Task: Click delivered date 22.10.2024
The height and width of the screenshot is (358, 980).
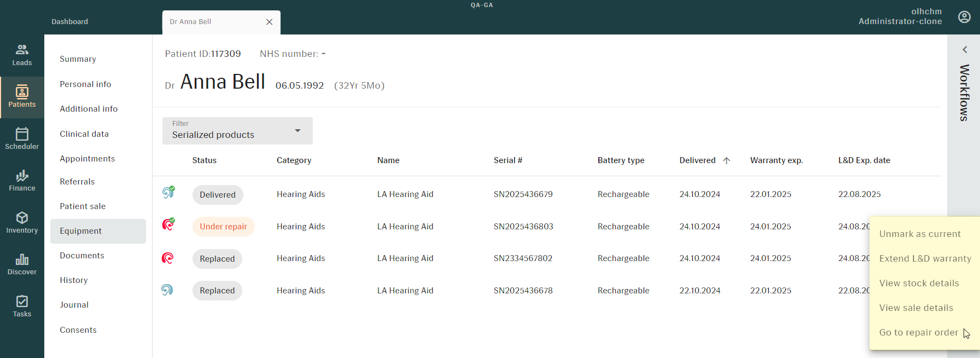Action: pyautogui.click(x=699, y=291)
